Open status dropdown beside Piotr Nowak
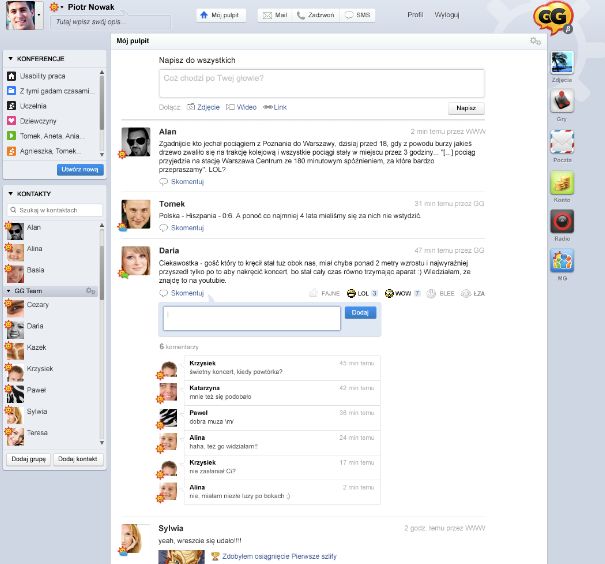Screen dimensions: 605x564 tap(62, 7)
